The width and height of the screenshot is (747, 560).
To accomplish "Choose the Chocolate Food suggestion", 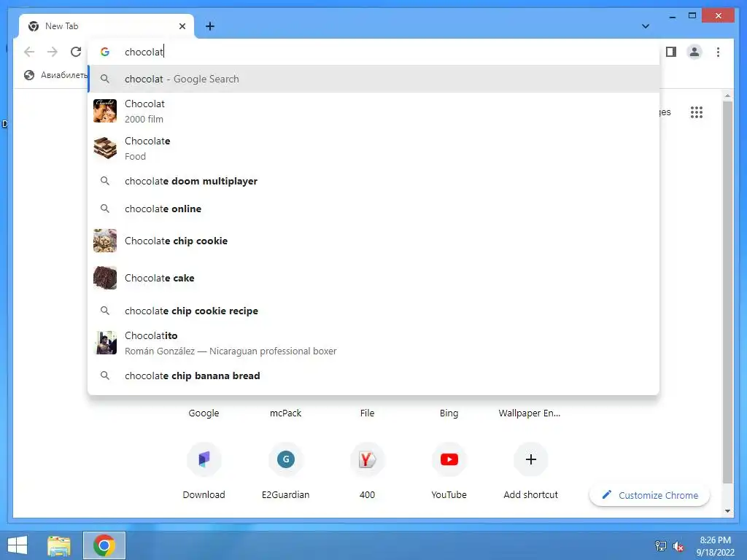I will (373, 148).
